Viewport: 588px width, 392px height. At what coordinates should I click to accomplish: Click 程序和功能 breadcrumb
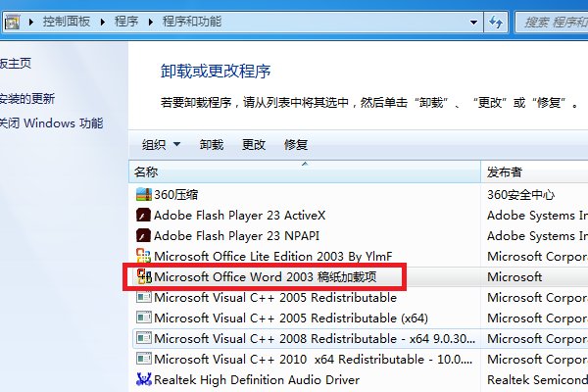192,22
